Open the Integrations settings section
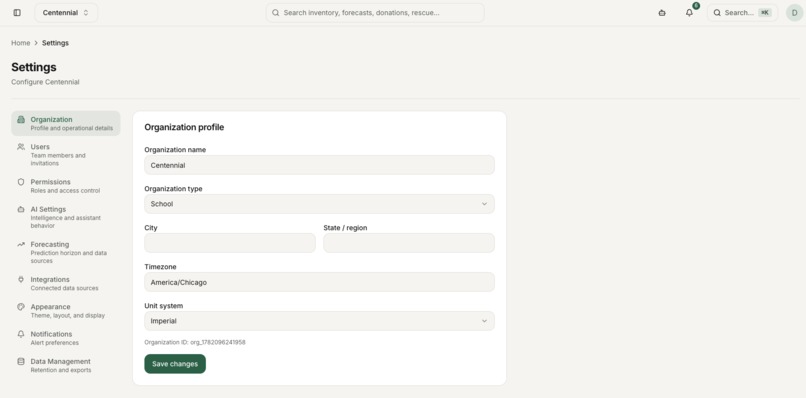Screen dimensions: 806x398 coord(66,284)
